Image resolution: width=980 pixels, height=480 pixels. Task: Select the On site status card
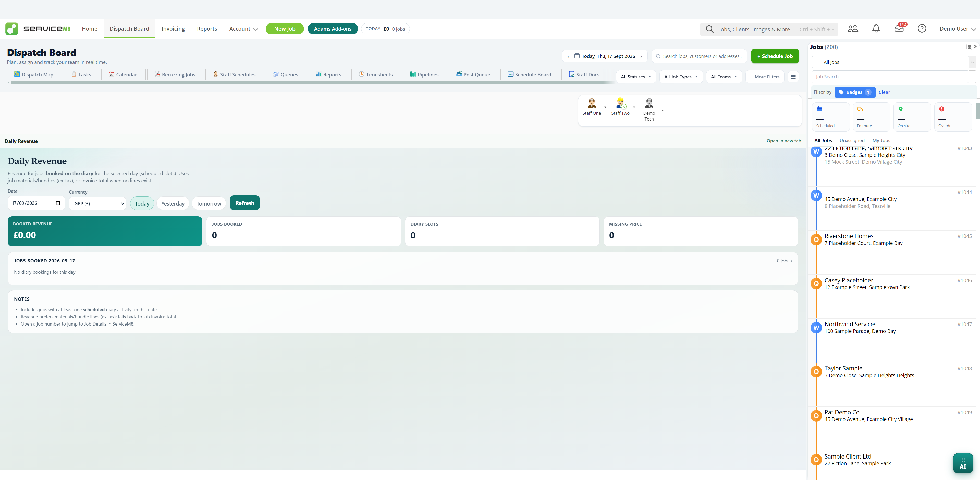click(x=912, y=117)
